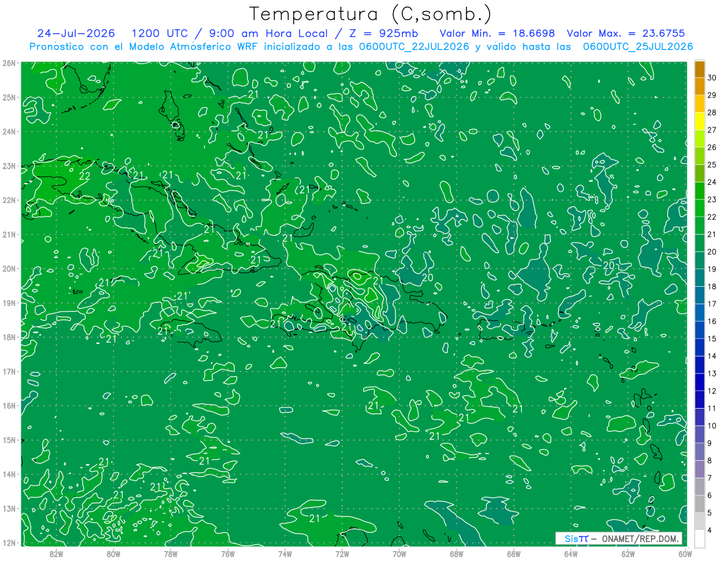Screen dimensions: 728x562
Task: Click the 68W longitude axis label
Action: pos(457,553)
